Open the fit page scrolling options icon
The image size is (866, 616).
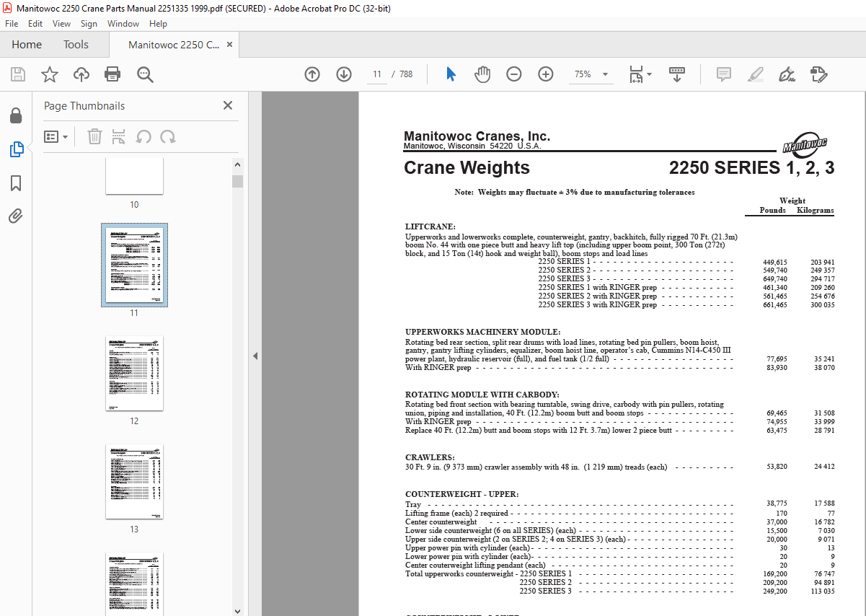[x=640, y=74]
